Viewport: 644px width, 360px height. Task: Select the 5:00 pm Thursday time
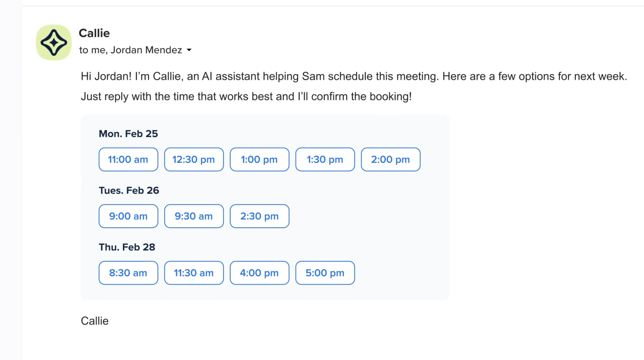click(325, 273)
